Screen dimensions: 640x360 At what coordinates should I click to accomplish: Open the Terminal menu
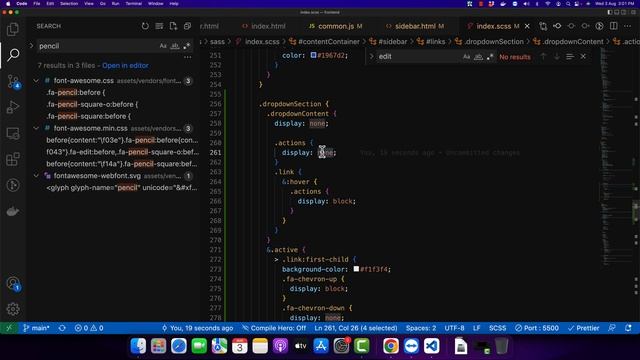pos(133,4)
